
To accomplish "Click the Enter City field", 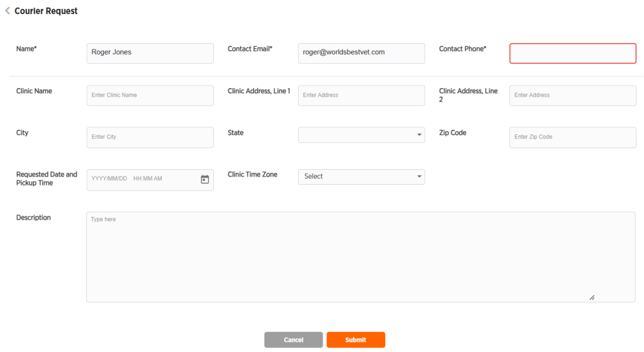I will 150,137.
